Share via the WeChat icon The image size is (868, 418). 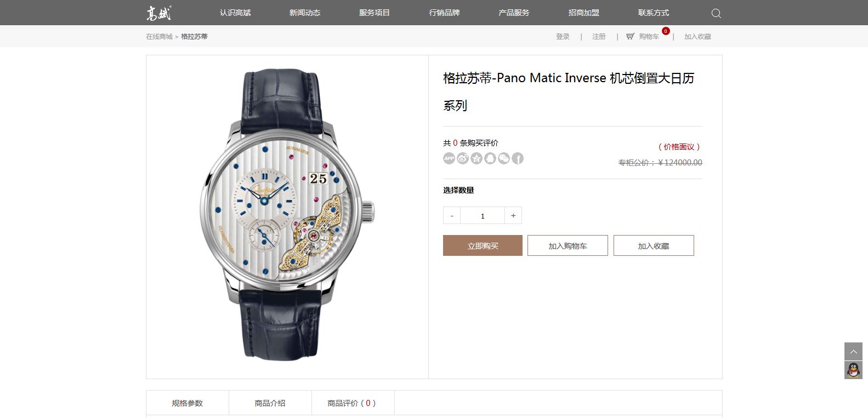[x=504, y=158]
